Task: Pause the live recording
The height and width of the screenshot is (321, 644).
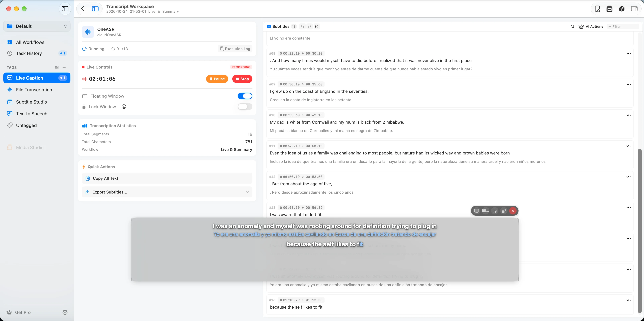Action: point(217,79)
